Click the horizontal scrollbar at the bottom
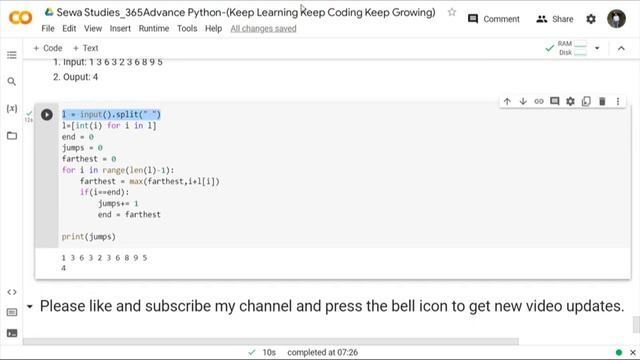The image size is (640, 360). (271, 342)
